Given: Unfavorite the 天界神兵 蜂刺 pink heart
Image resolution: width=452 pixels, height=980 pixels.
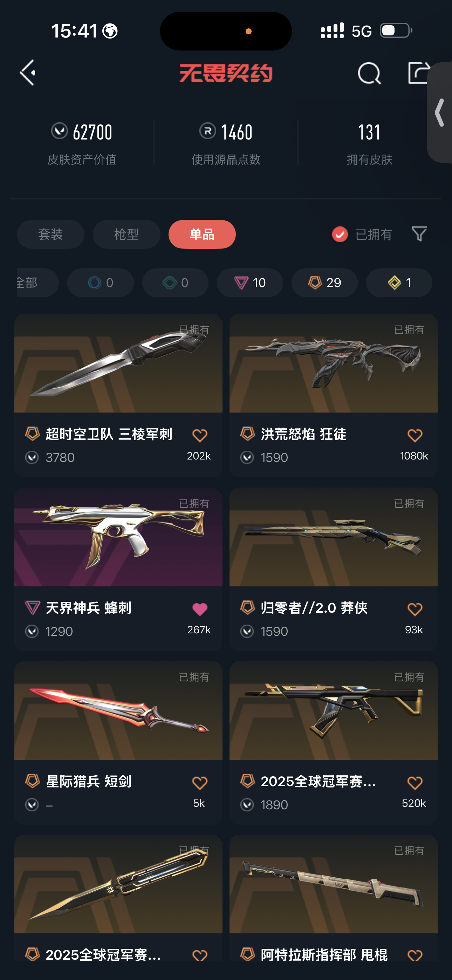Looking at the screenshot, I should click(200, 609).
